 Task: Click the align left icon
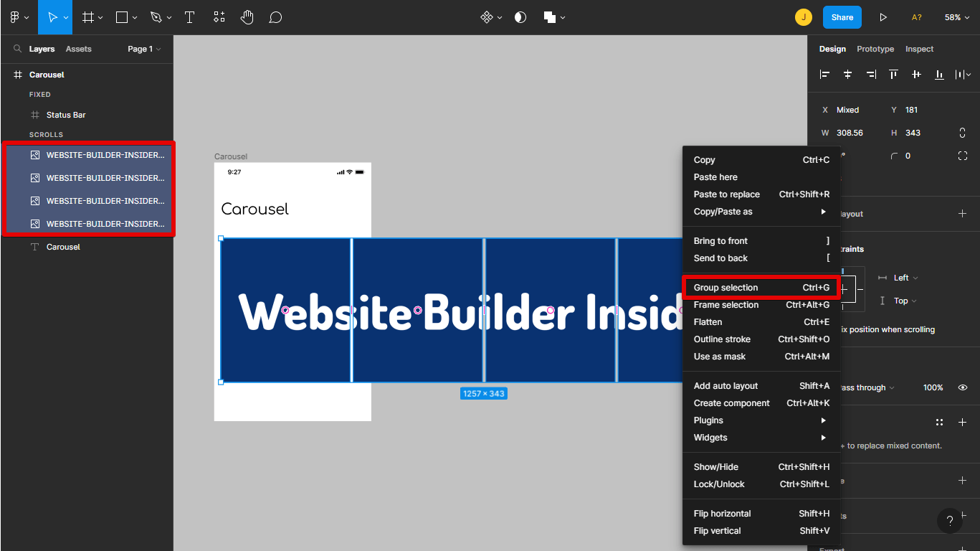(x=824, y=74)
